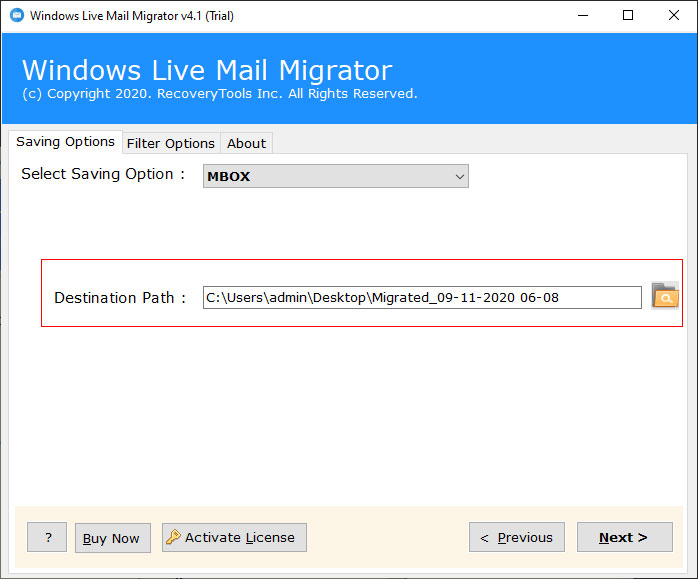698x579 pixels.
Task: Open help with the question mark button
Action: pos(47,537)
